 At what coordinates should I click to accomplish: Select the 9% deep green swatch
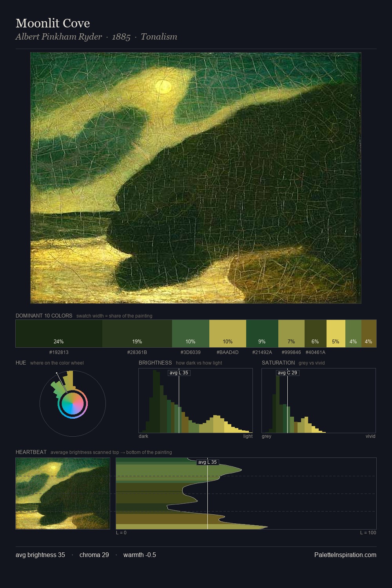[262, 334]
